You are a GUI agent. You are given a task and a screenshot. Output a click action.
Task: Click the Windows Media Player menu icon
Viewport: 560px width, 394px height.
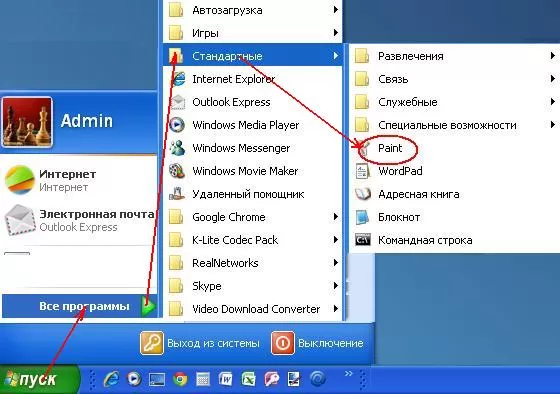coord(177,125)
